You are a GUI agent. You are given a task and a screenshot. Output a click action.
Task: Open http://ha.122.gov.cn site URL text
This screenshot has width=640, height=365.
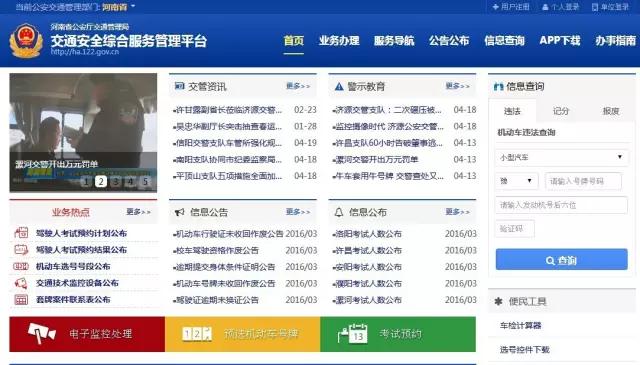pos(85,52)
